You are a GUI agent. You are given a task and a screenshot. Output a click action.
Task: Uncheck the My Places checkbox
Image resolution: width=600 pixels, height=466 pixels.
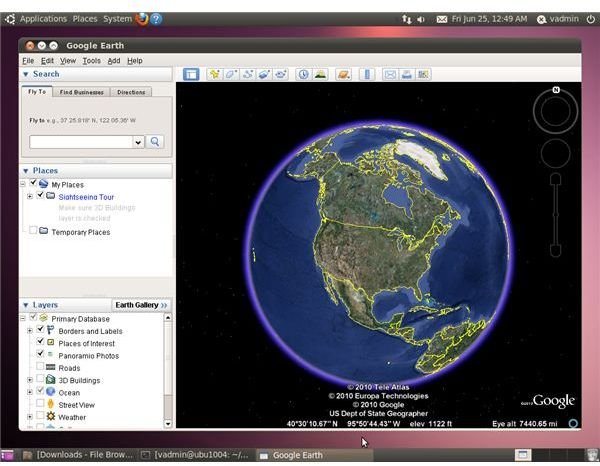(33, 183)
